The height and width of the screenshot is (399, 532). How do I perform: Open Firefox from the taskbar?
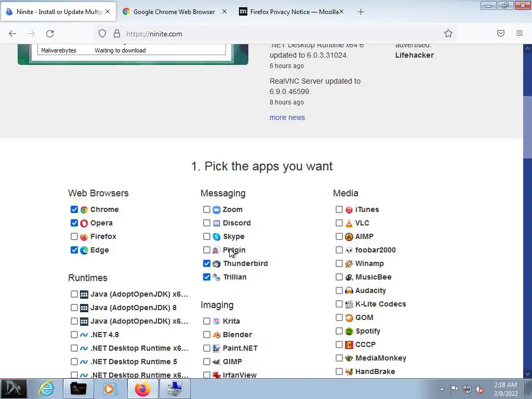[x=142, y=389]
